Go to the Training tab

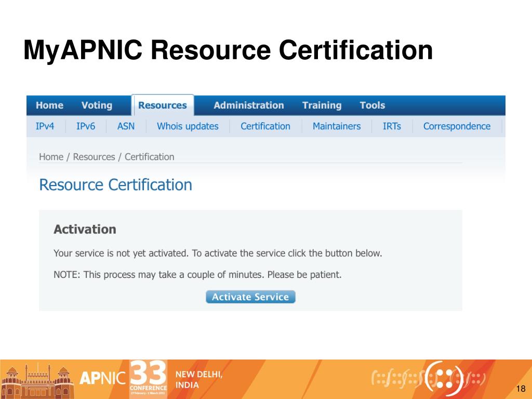(322, 105)
